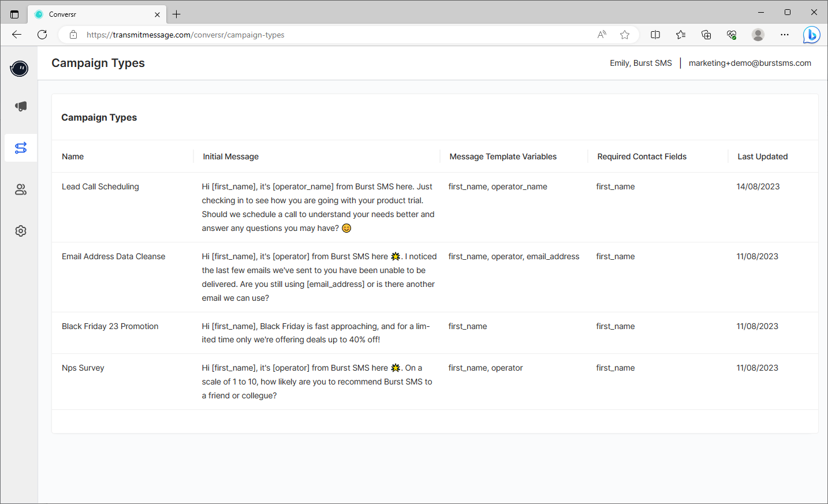828x504 pixels.
Task: Click the marketing+demo@burstsms.com email
Action: [x=750, y=63]
